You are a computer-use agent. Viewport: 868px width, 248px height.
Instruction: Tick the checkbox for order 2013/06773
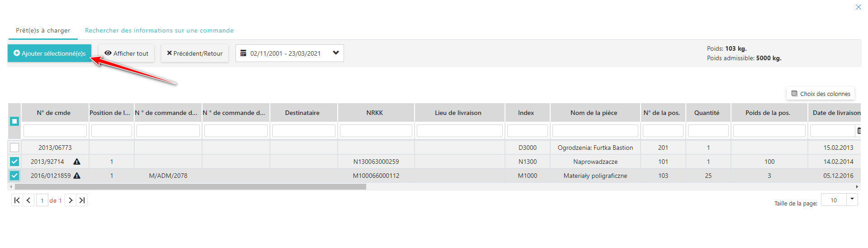point(14,148)
